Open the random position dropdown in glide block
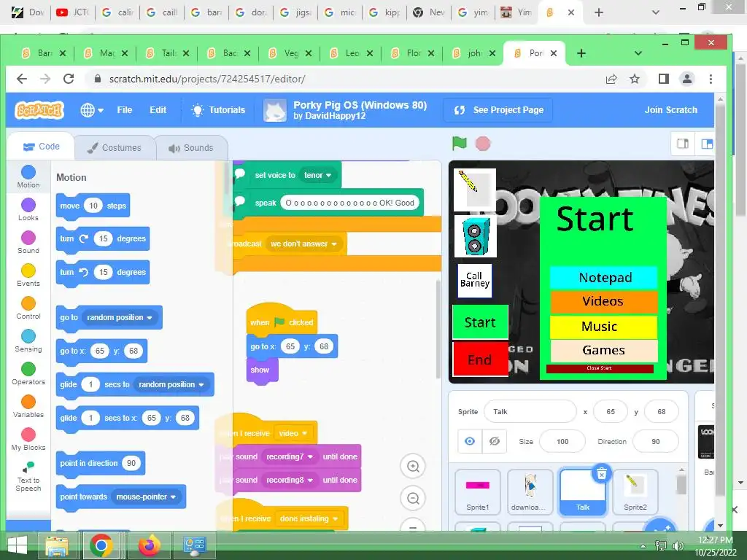The image size is (747, 560). pos(171,384)
